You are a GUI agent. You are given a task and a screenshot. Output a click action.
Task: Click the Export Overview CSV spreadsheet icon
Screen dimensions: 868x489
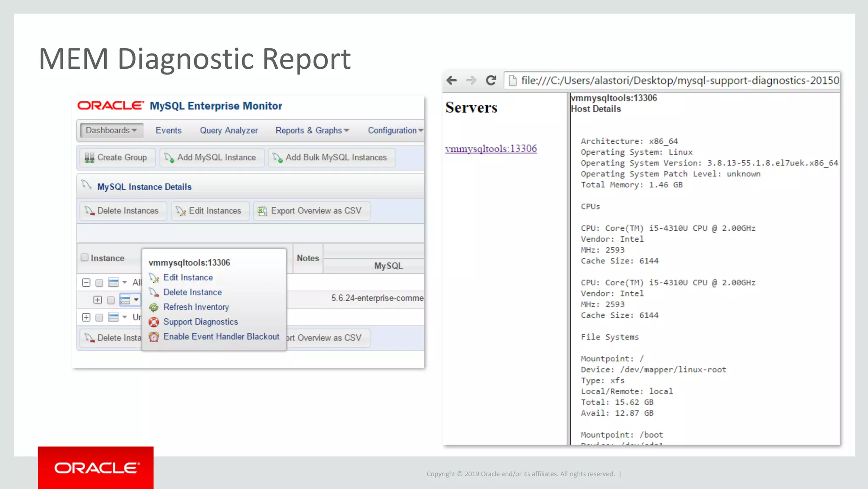click(x=262, y=211)
